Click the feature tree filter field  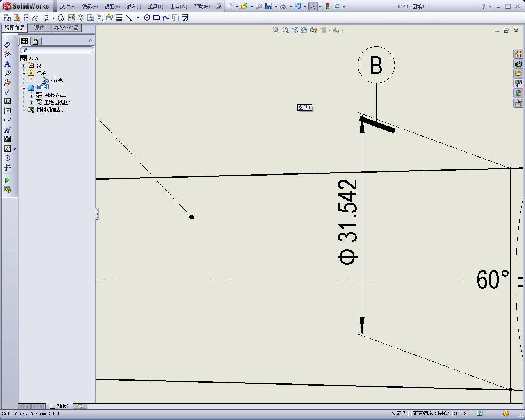tap(57, 50)
